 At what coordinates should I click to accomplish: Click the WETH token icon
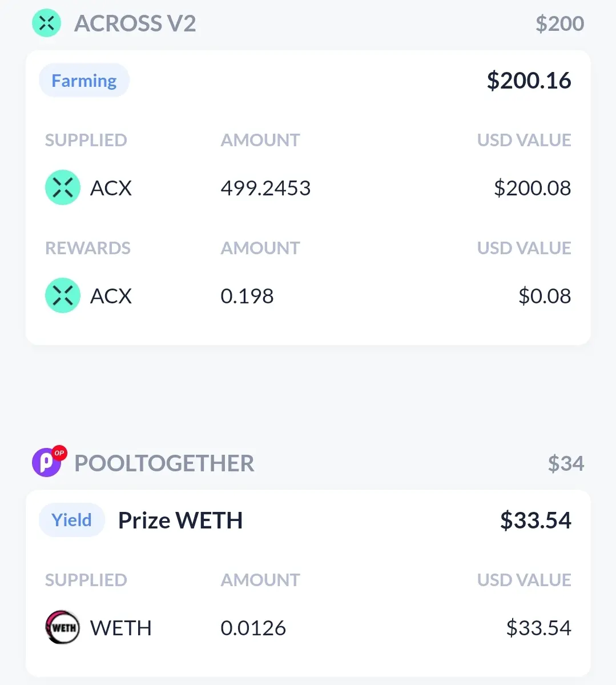click(x=62, y=627)
